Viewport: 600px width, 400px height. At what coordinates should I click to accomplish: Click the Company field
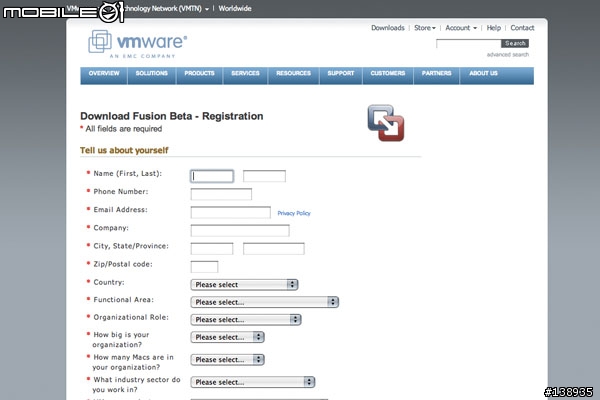240,230
